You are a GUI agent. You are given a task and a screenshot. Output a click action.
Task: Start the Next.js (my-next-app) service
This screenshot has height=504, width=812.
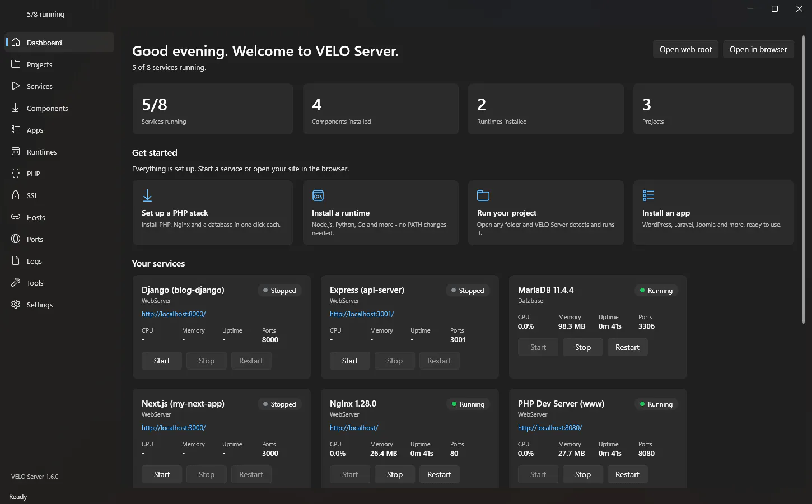pyautogui.click(x=162, y=474)
